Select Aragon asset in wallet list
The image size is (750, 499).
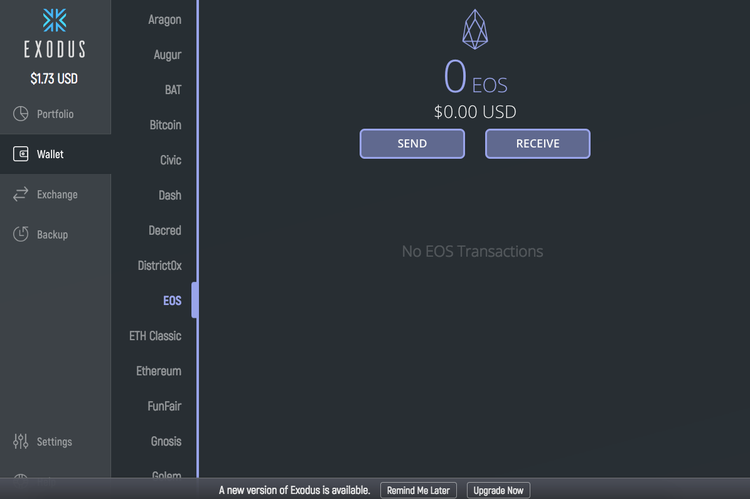coord(164,20)
